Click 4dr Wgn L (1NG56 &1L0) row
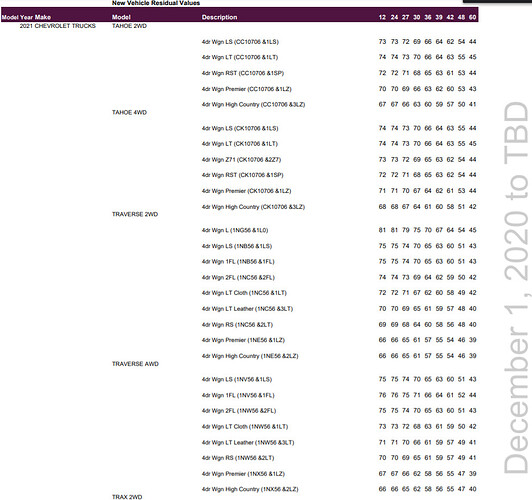The image size is (532, 500). (339, 230)
